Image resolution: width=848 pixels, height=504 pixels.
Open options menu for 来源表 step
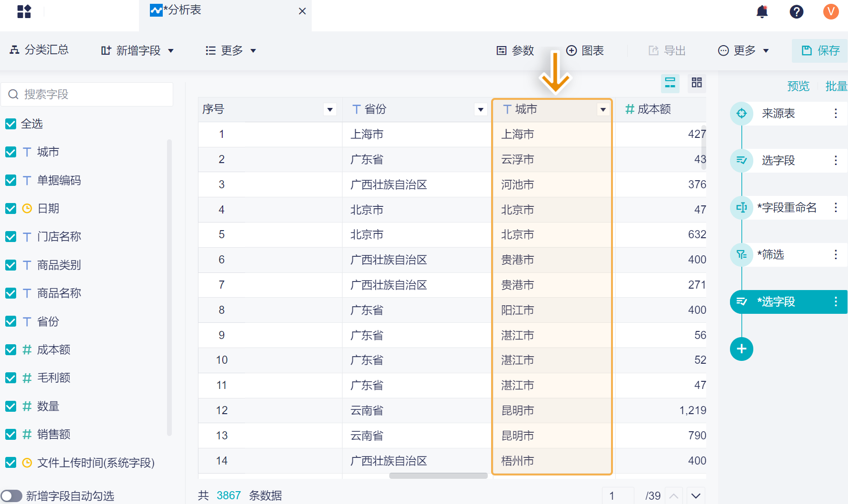(836, 113)
